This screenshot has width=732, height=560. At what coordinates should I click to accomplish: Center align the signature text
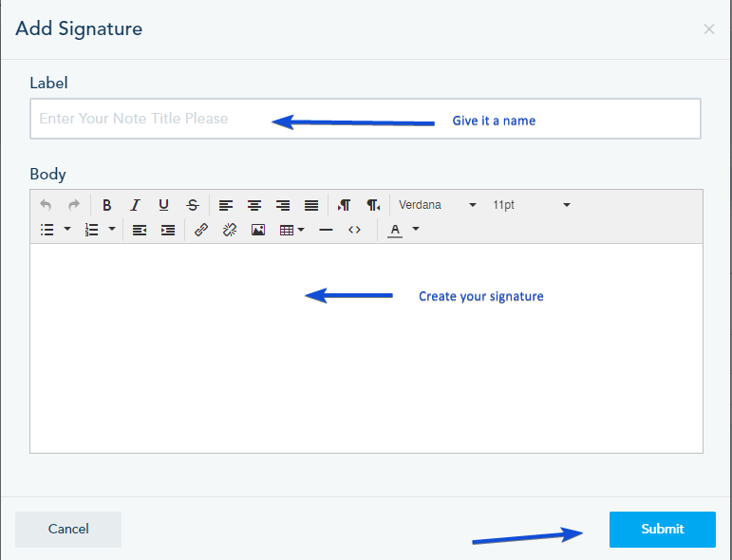tap(254, 205)
